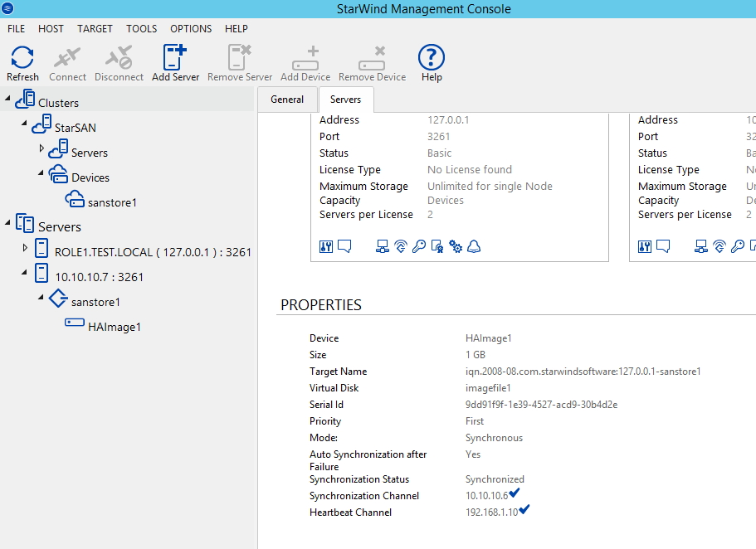Select the HAImage1 device in tree
756x549 pixels.
point(115,328)
